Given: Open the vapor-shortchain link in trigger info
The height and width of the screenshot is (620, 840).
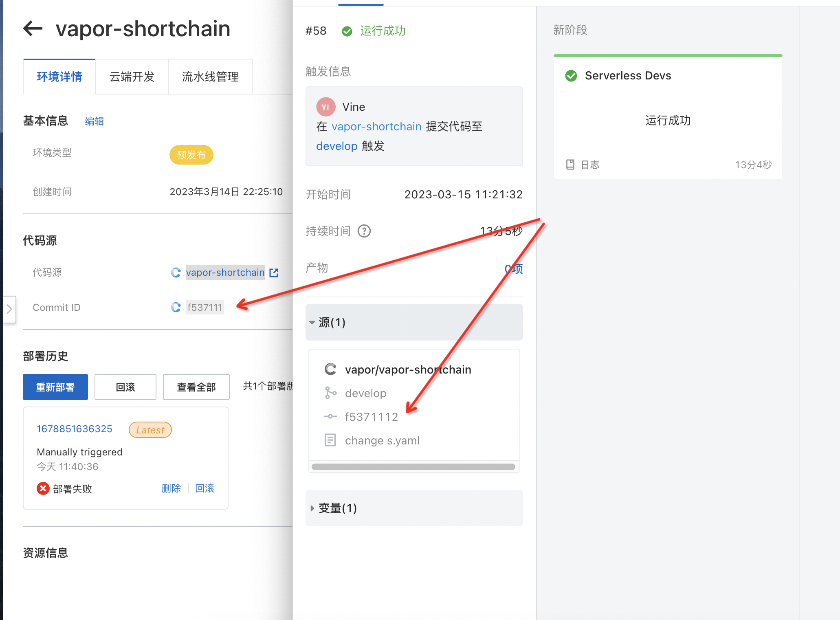Looking at the screenshot, I should pos(376,127).
